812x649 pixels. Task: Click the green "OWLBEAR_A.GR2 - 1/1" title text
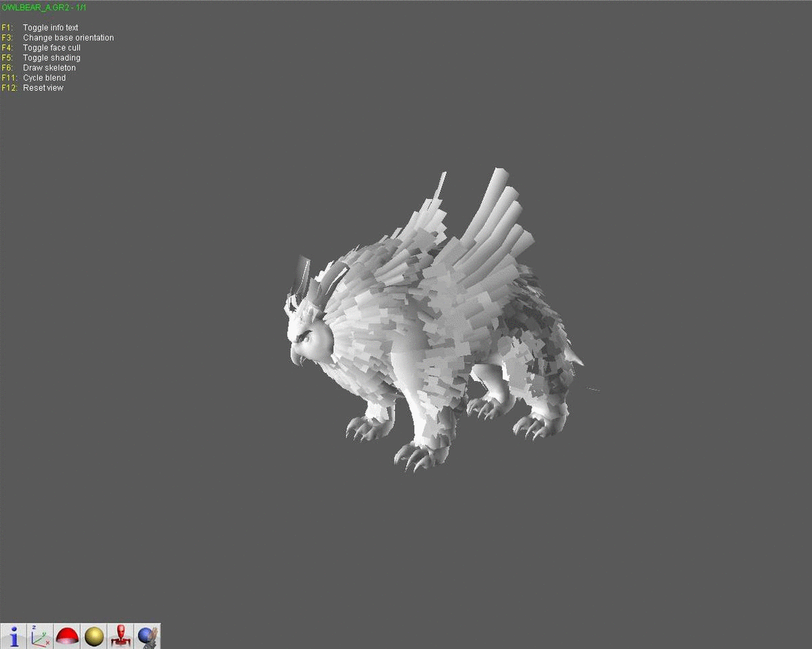pos(44,7)
